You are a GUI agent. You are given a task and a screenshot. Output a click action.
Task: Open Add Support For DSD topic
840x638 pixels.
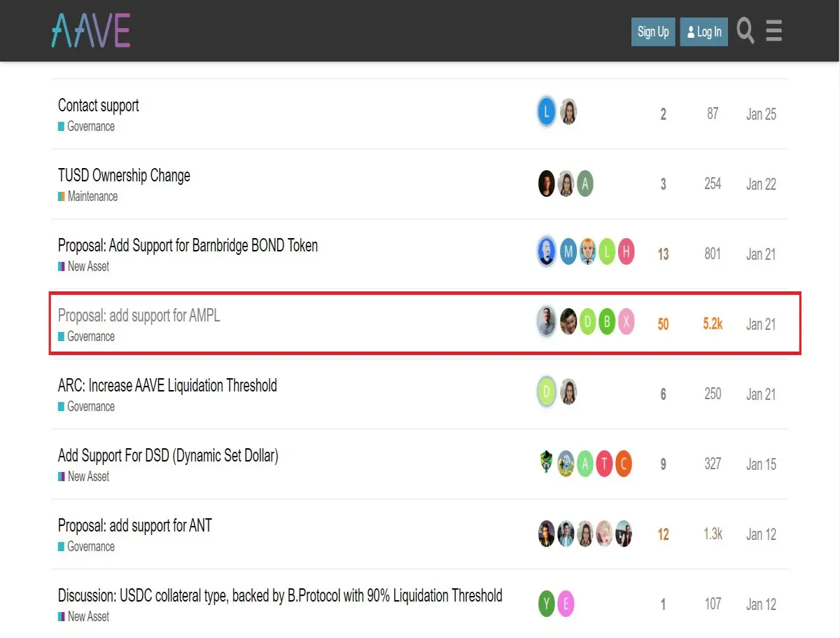tap(168, 455)
